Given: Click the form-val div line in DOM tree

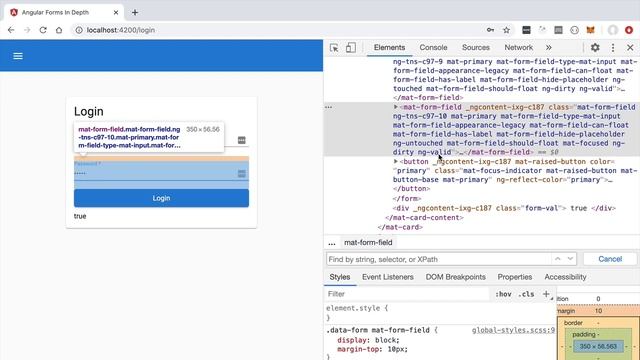Looking at the screenshot, I should tap(504, 208).
